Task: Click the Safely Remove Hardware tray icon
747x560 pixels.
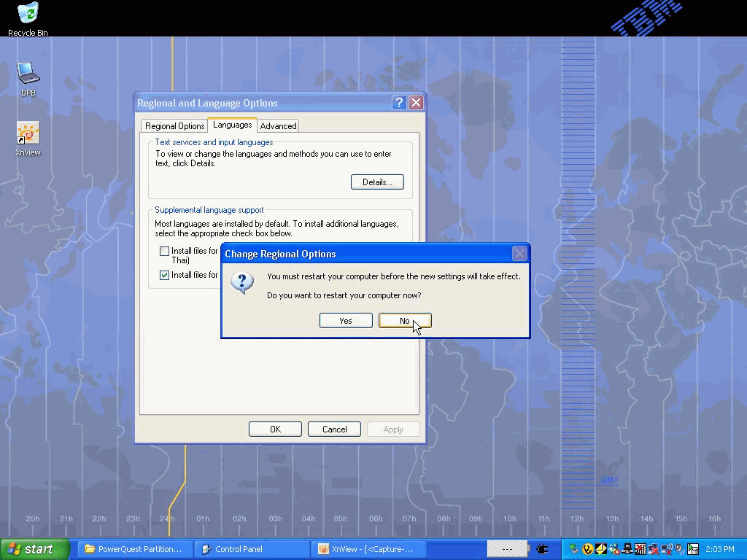Action: point(575,549)
